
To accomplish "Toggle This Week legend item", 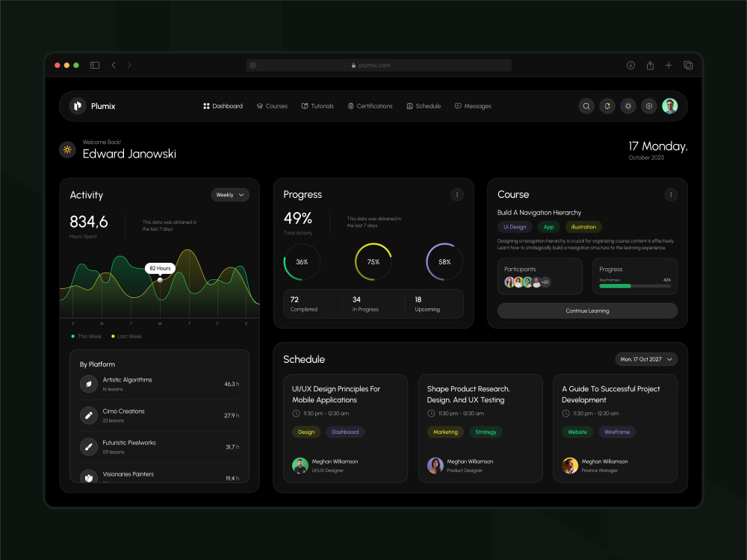I will [x=86, y=336].
